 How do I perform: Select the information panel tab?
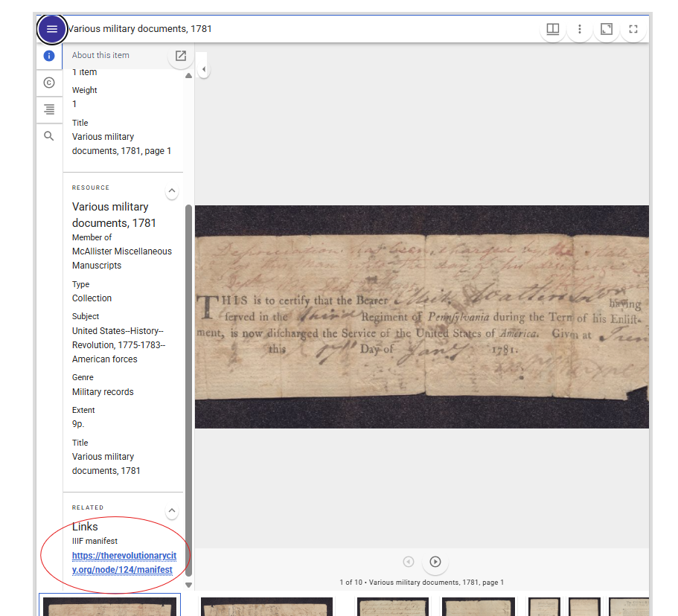point(48,56)
